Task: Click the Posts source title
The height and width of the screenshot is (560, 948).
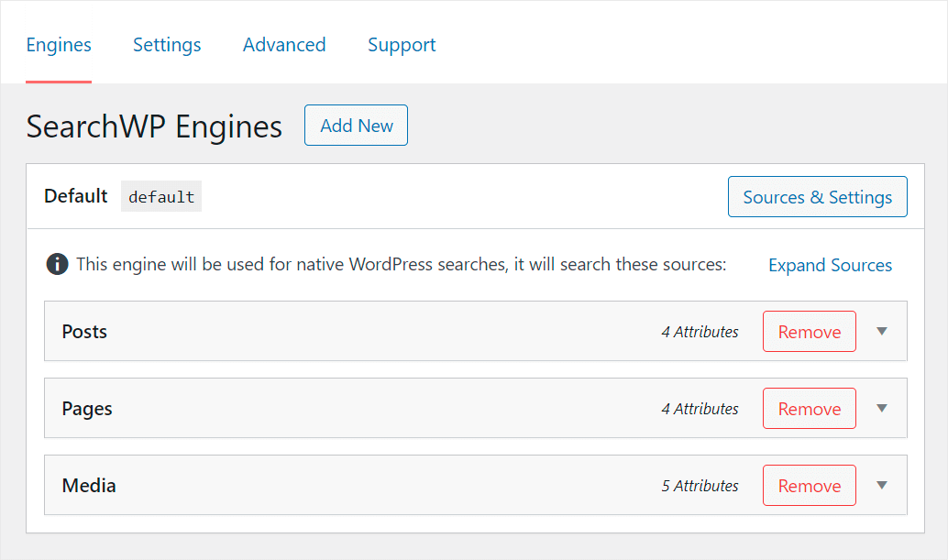Action: point(84,331)
